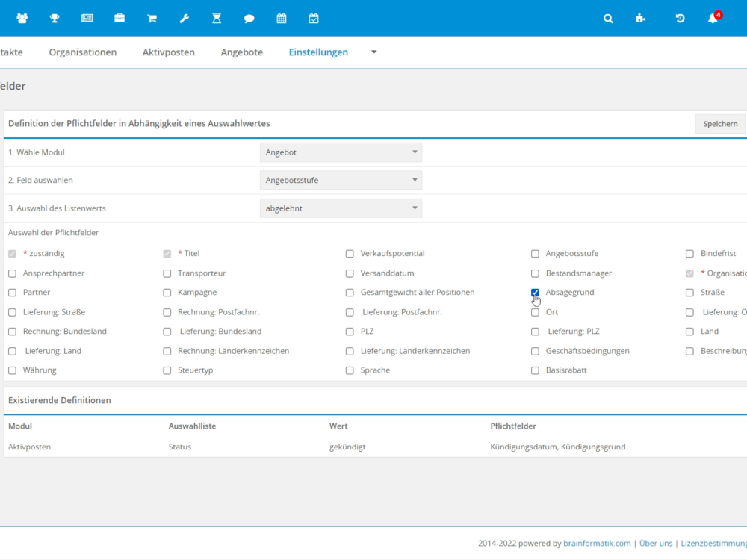Click the Speichern button
The image size is (747, 560).
pyautogui.click(x=720, y=124)
